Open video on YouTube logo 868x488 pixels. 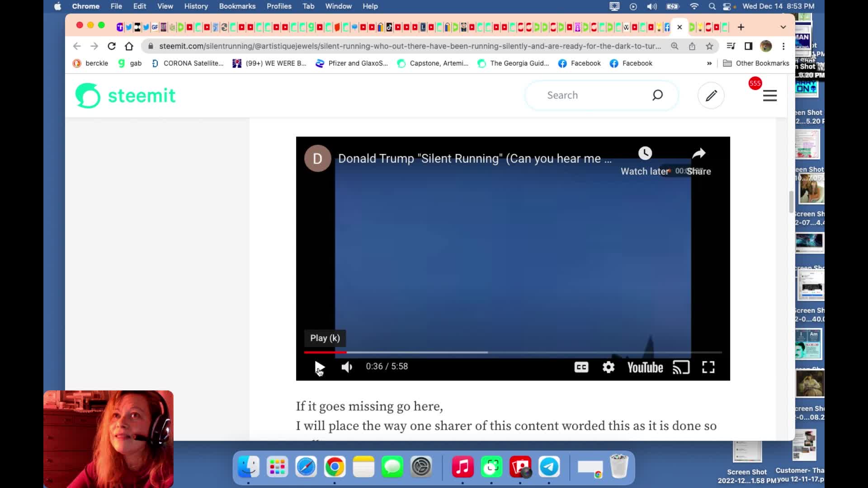click(645, 368)
